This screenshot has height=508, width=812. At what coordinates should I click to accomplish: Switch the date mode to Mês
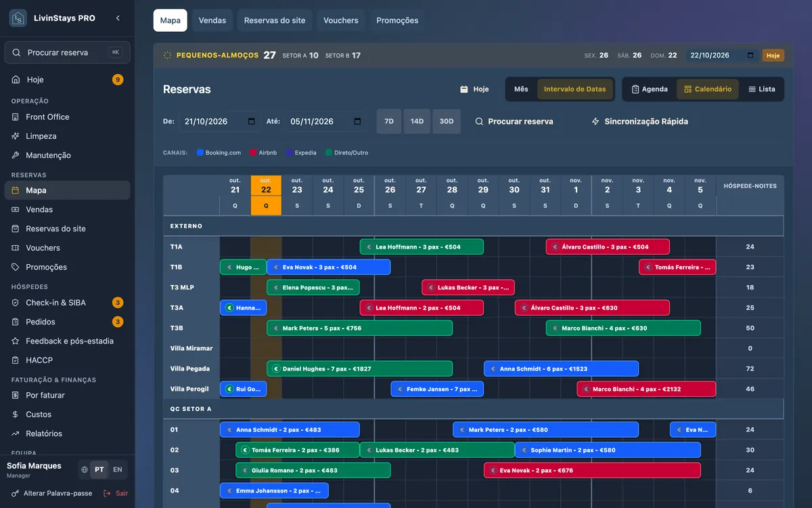pyautogui.click(x=521, y=89)
